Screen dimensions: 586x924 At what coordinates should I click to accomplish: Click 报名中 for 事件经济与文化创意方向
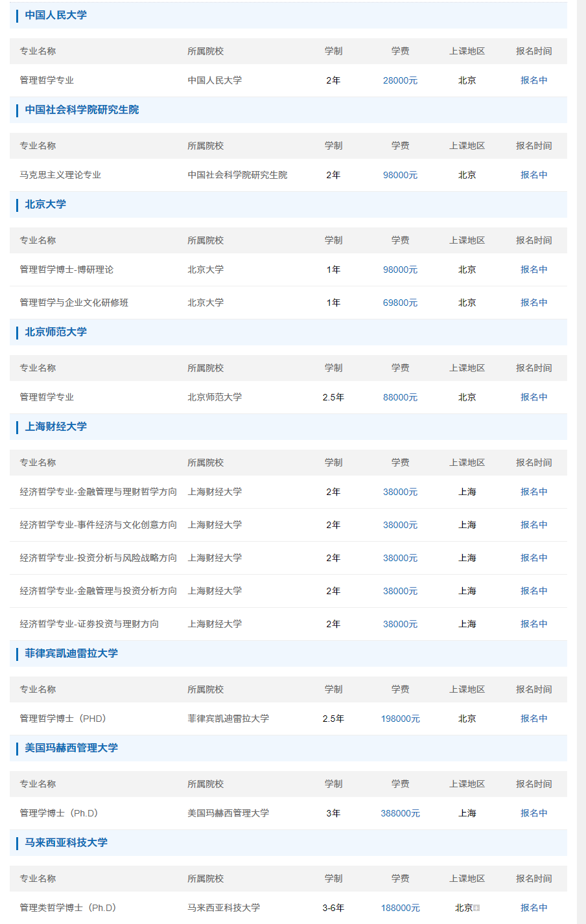[534, 525]
